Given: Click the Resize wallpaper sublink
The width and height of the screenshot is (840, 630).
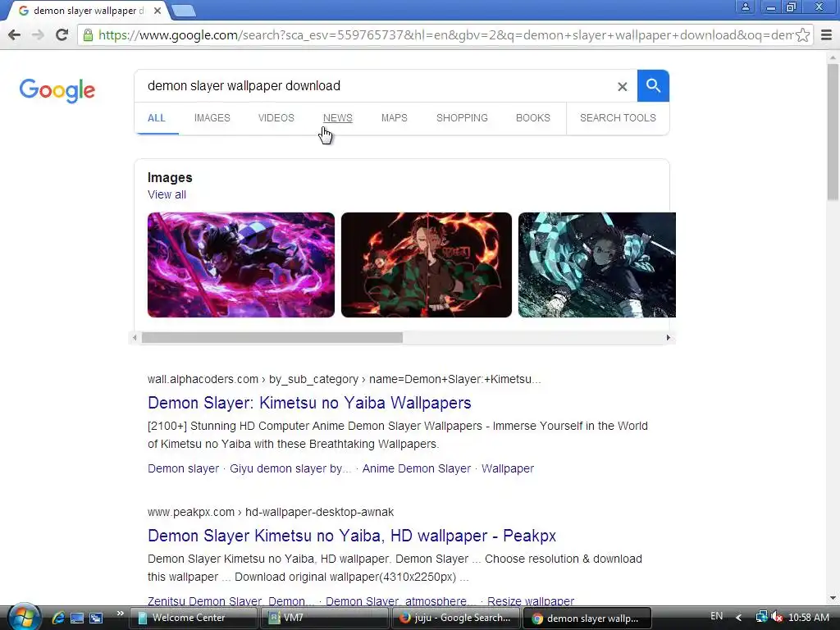Looking at the screenshot, I should [531, 600].
